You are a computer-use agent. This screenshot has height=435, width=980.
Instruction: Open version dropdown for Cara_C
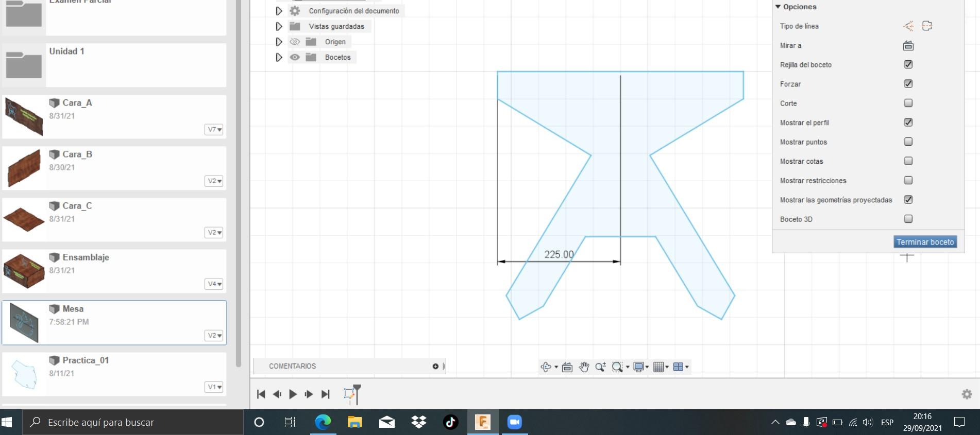pos(214,233)
